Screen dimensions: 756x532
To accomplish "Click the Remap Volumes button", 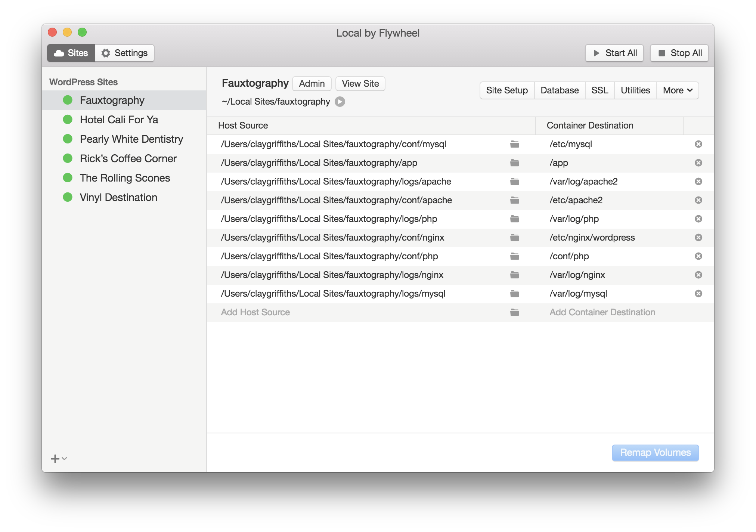I will coord(655,452).
